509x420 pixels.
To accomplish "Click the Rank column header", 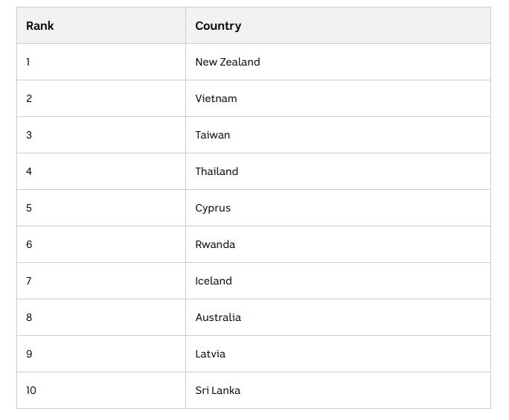I will point(101,25).
